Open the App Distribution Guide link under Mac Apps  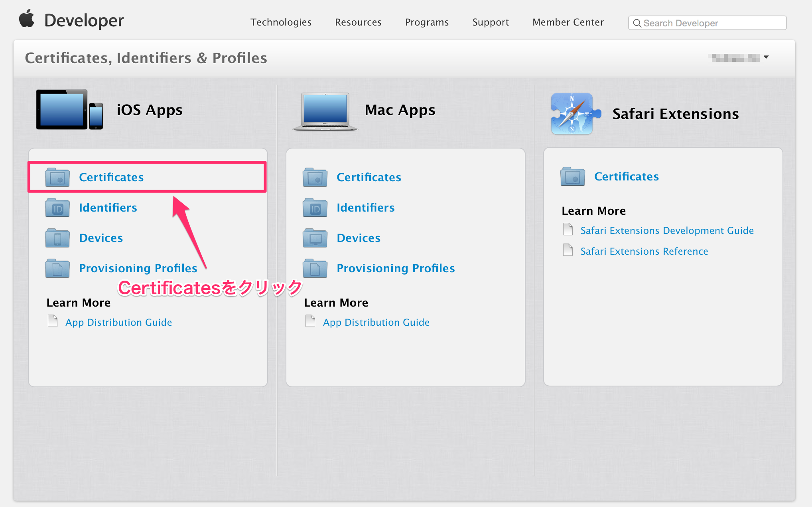[376, 322]
